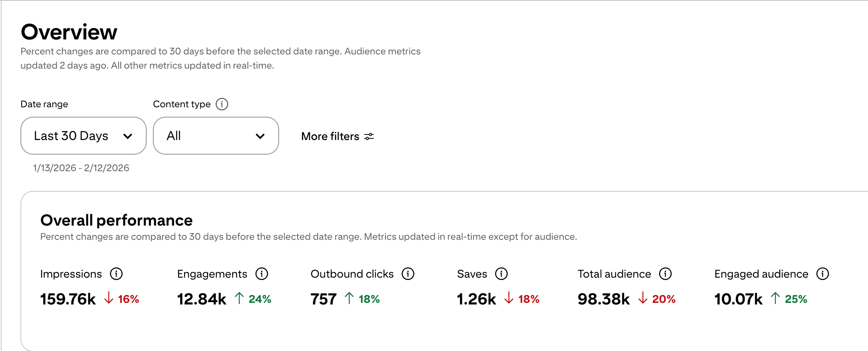Click the Outbound clicks 757 value
868x351 pixels.
point(323,299)
